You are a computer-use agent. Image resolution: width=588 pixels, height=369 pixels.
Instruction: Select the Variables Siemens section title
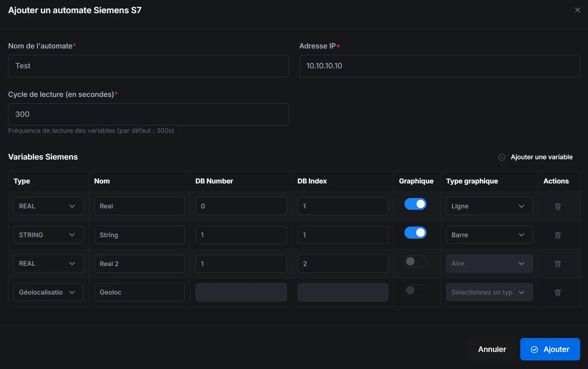coord(43,157)
